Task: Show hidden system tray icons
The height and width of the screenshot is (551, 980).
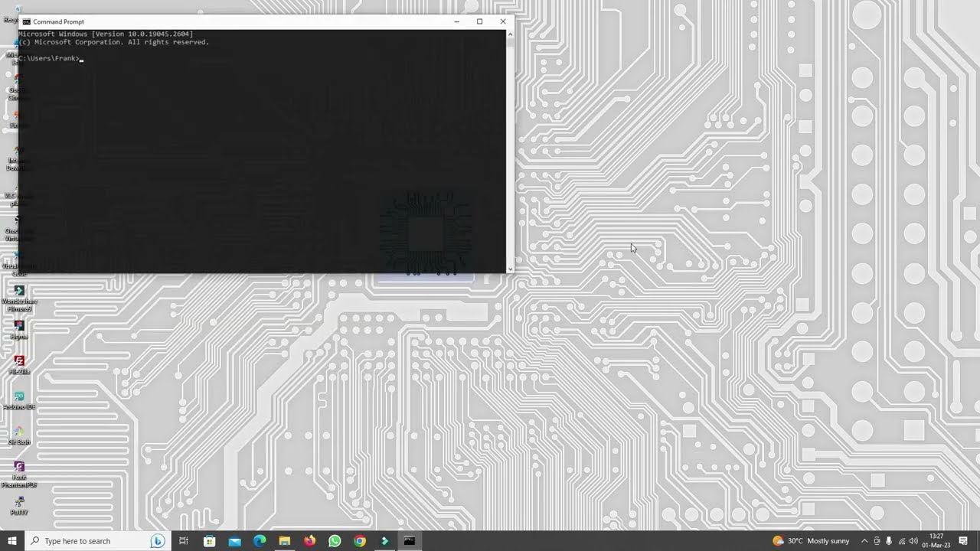Action: coord(864,541)
